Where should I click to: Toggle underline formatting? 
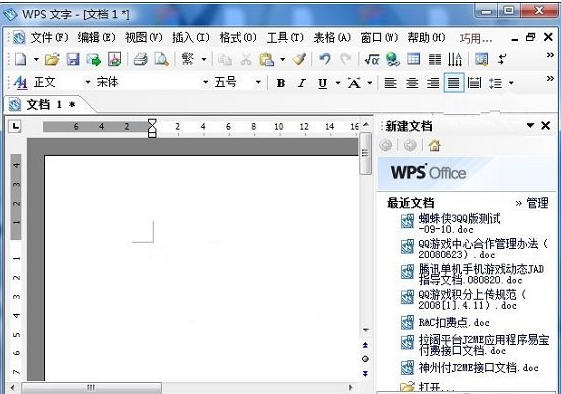[x=323, y=83]
